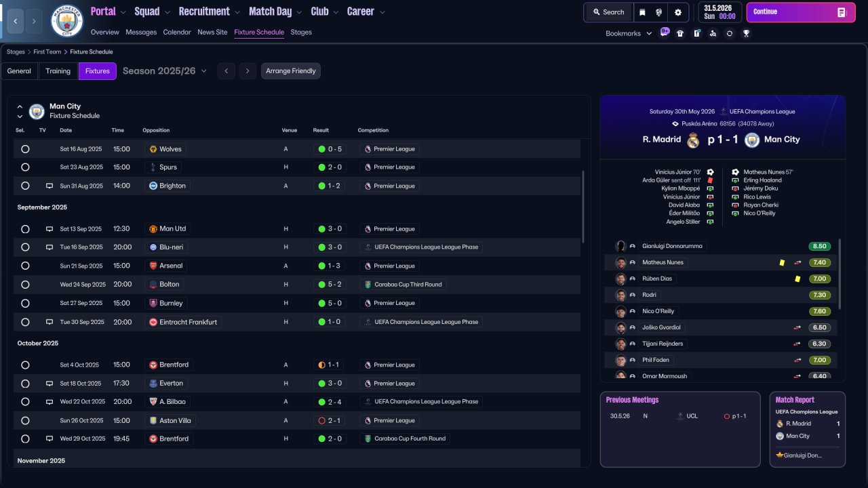Open the Calendar tab
The width and height of the screenshot is (868, 488).
(177, 32)
